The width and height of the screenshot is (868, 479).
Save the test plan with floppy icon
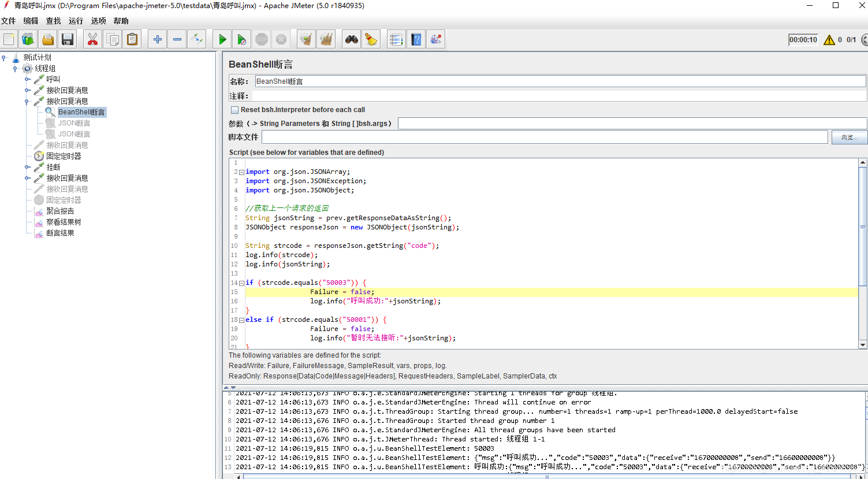tap(68, 39)
